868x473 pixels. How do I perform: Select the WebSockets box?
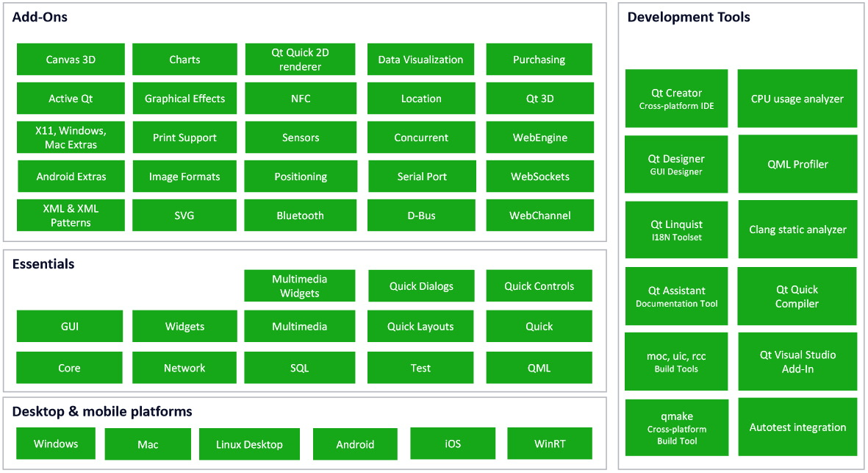click(x=540, y=176)
